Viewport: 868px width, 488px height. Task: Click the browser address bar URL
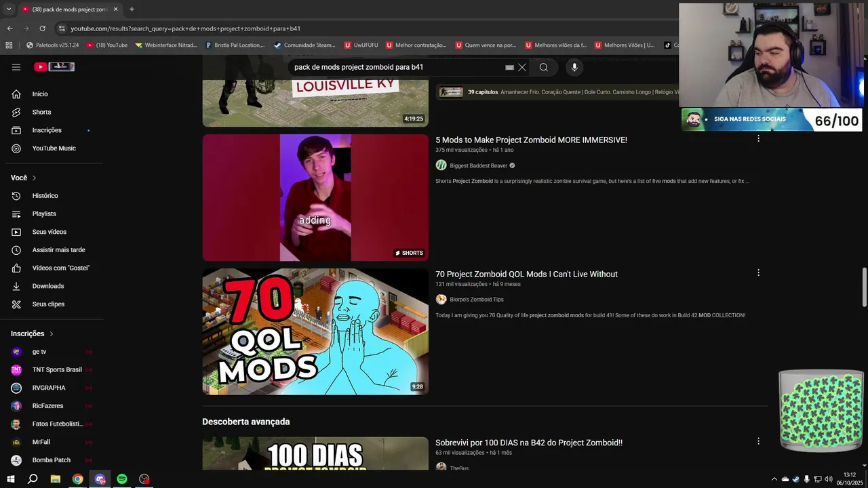pos(185,28)
